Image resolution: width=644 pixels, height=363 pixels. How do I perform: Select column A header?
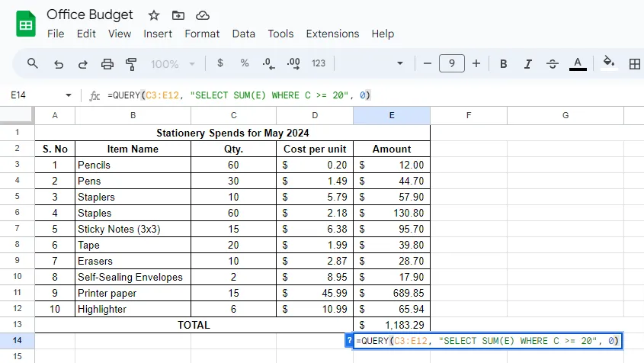[x=55, y=115]
